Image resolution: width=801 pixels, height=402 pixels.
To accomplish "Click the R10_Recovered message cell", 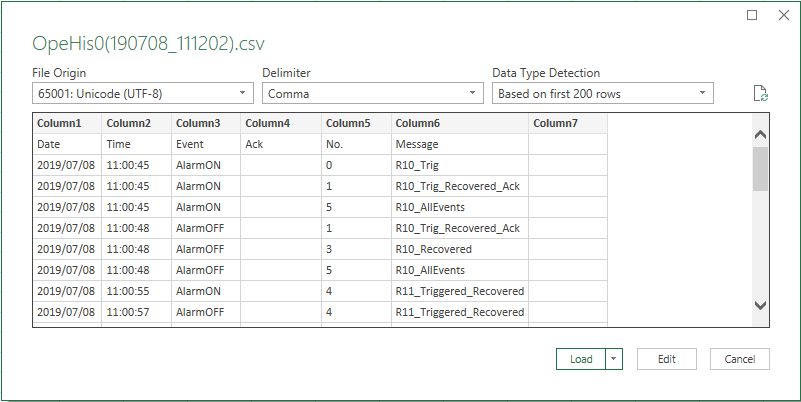I will (459, 249).
